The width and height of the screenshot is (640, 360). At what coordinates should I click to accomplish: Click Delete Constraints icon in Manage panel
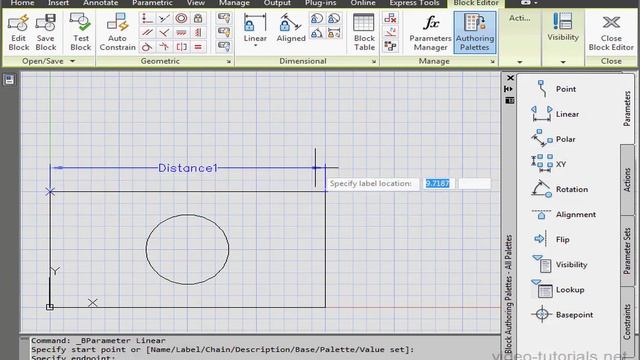point(390,18)
